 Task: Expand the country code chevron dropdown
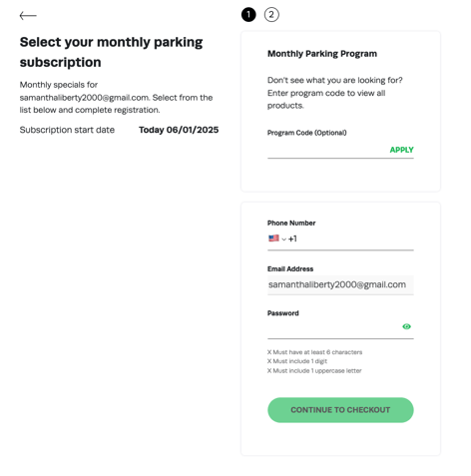(283, 239)
